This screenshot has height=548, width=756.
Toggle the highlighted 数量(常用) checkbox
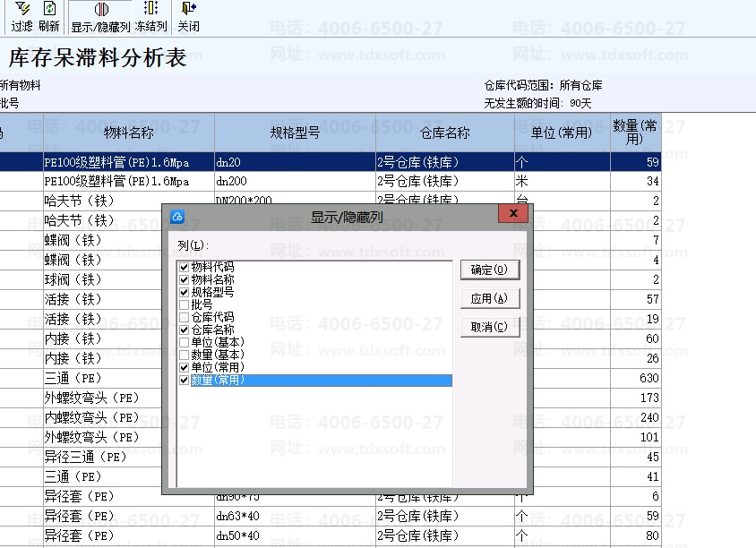click(184, 380)
